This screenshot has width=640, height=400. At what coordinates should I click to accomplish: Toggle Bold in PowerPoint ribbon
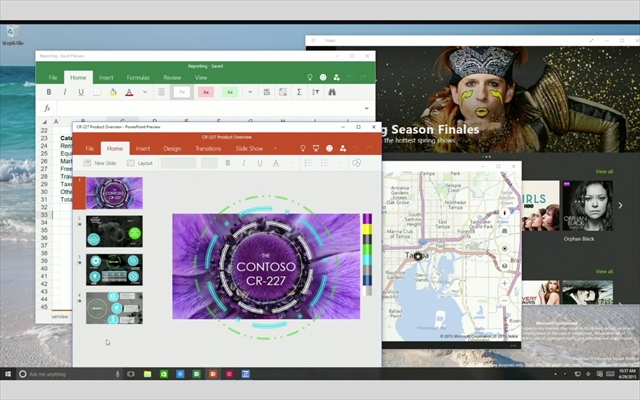pos(228,163)
